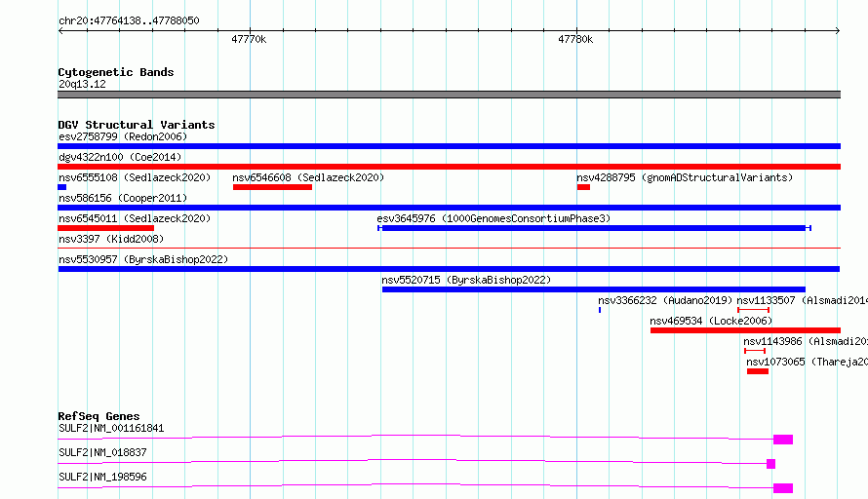Click the red nsv1133507 bracket bar
This screenshot has height=499, width=868.
point(754,310)
